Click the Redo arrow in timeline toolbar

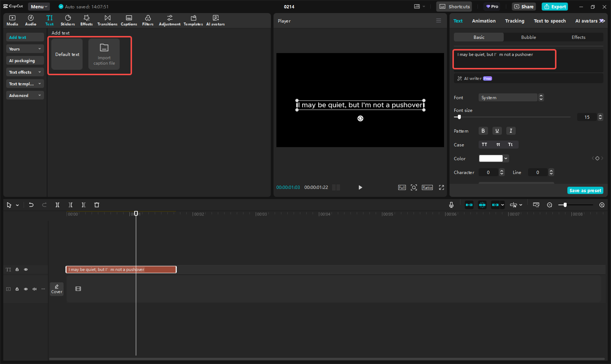(44, 205)
